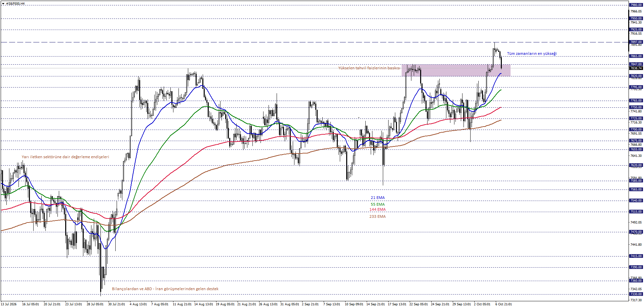The image size is (644, 308).
Task: Click the 7585.00 price level label
Action: (636, 181)
